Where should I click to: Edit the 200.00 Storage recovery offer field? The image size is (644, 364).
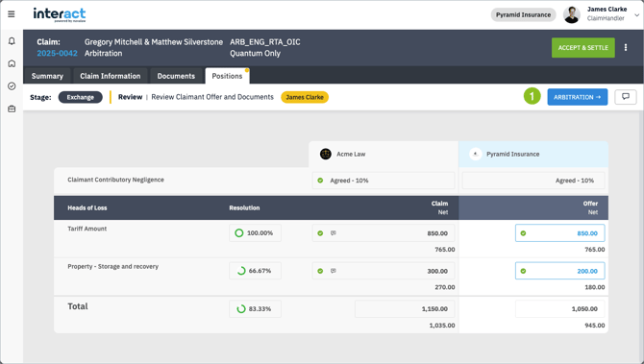(x=559, y=271)
